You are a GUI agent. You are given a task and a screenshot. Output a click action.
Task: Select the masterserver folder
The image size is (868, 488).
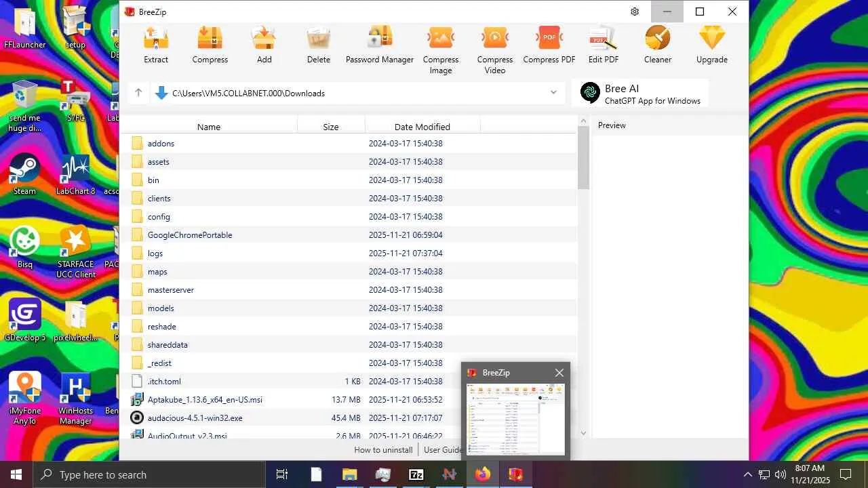349,290
